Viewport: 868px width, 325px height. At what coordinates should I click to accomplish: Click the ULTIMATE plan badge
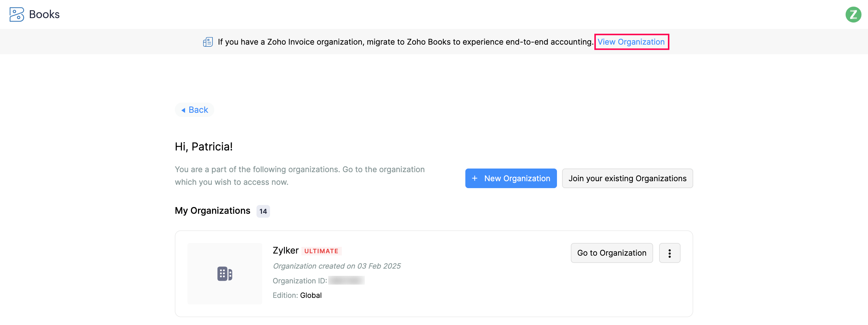[x=321, y=251]
